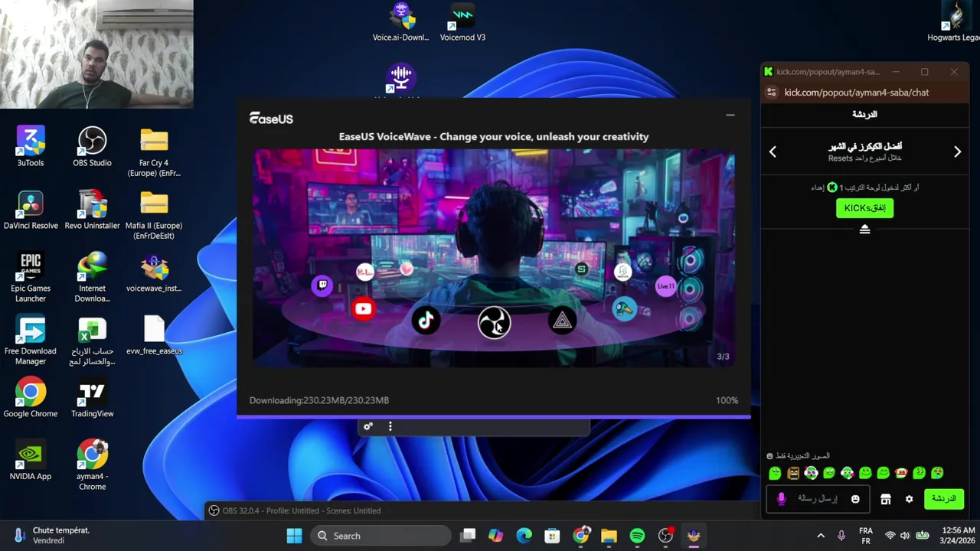Image resolution: width=980 pixels, height=551 pixels.
Task: Select the Hogwarts Legacy desktop shortcut
Action: coord(954,21)
